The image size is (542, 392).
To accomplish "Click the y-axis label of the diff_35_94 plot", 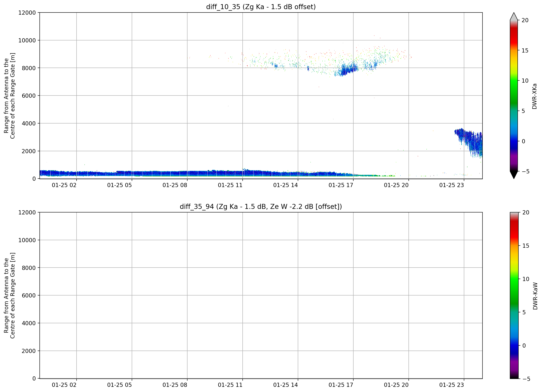I will (x=10, y=295).
